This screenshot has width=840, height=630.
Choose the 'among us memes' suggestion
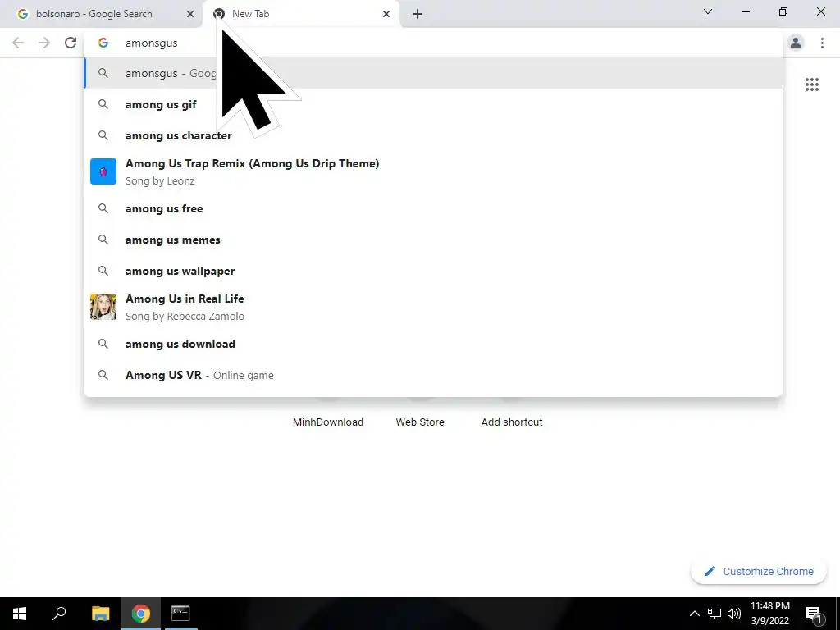pos(433,240)
